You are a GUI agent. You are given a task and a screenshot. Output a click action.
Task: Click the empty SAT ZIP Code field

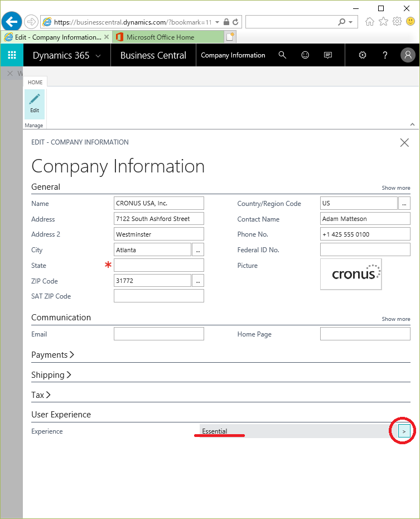(159, 296)
